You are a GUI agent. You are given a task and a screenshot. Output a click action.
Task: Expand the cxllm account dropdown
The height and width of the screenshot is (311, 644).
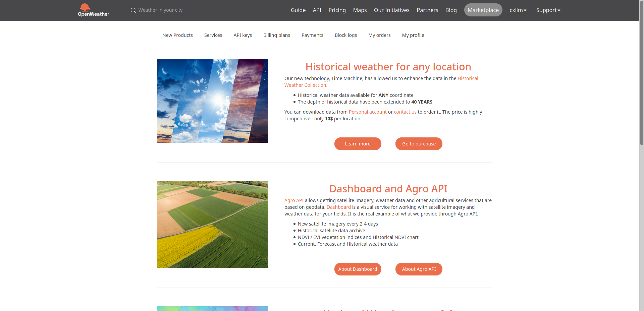[x=518, y=10]
